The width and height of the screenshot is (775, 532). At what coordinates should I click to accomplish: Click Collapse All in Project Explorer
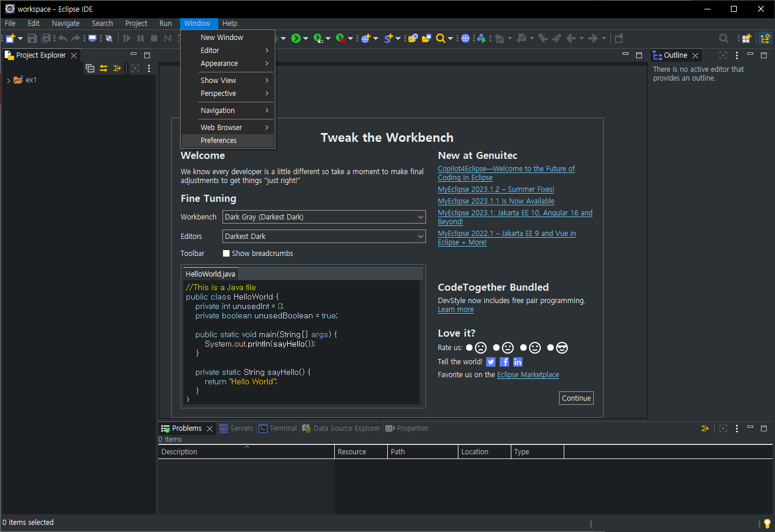click(90, 68)
